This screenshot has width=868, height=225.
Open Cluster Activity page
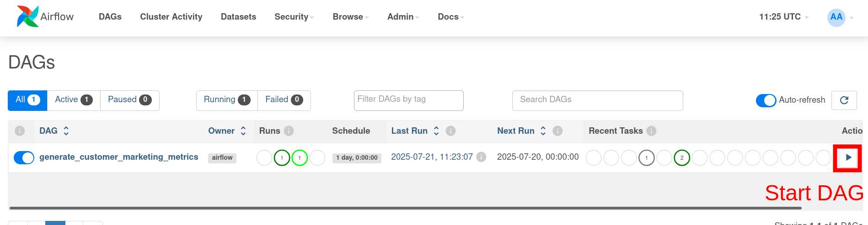tap(171, 17)
